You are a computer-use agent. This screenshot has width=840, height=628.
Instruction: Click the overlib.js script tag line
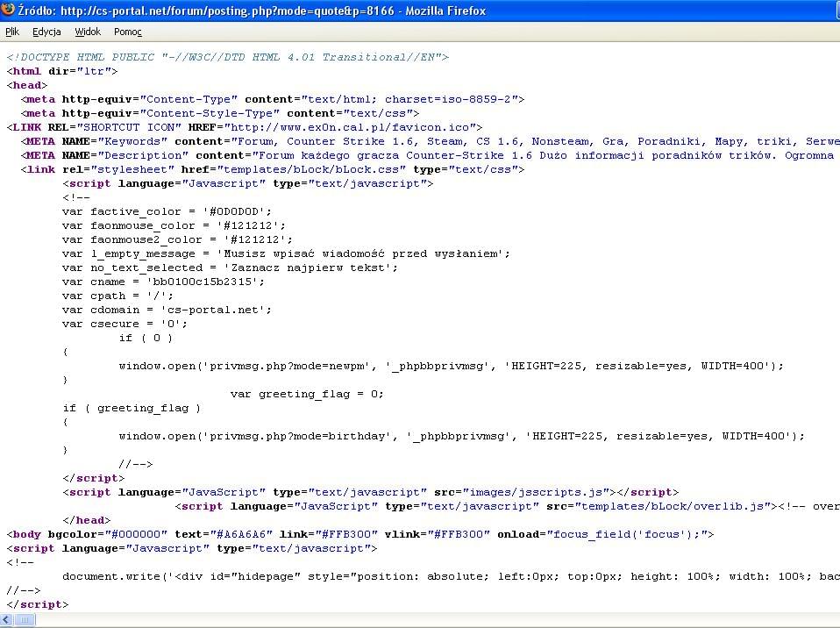[x=508, y=506]
